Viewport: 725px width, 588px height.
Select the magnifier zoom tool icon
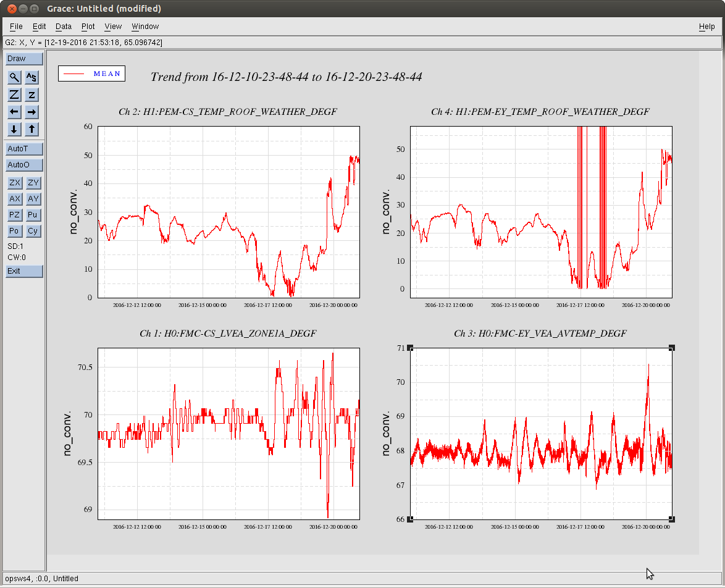pyautogui.click(x=14, y=77)
